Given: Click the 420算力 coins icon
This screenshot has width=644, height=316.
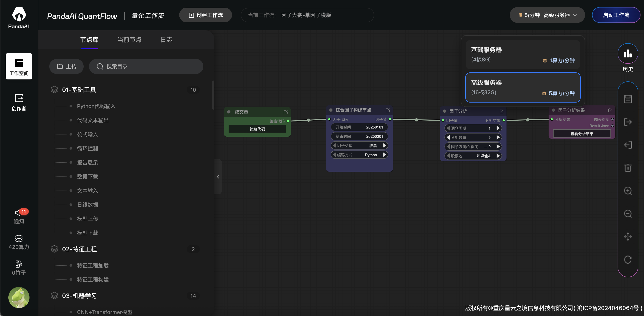Looking at the screenshot, I should (19, 242).
